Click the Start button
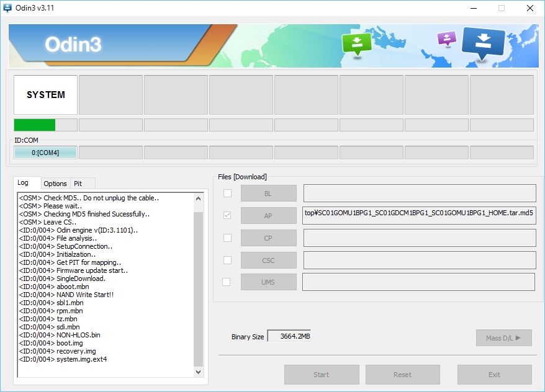545x392 pixels. point(322,375)
